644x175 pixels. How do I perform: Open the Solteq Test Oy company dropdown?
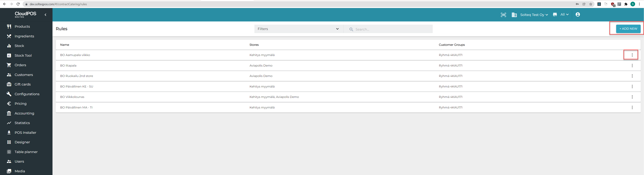coord(534,15)
